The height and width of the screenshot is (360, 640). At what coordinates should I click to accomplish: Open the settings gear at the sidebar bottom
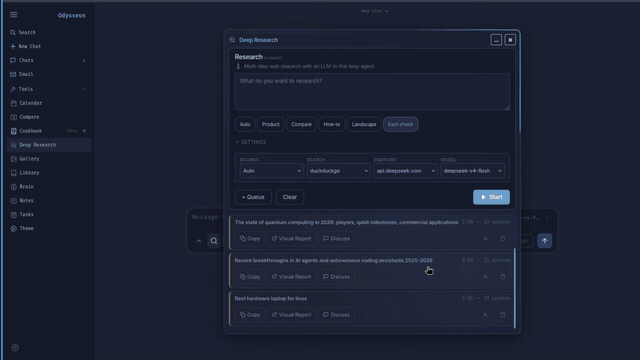click(x=15, y=348)
